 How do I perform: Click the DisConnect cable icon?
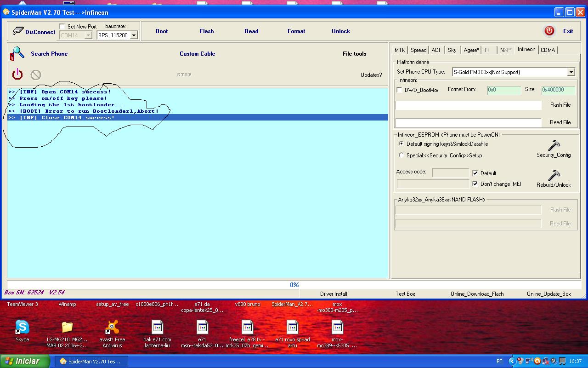[x=18, y=31]
